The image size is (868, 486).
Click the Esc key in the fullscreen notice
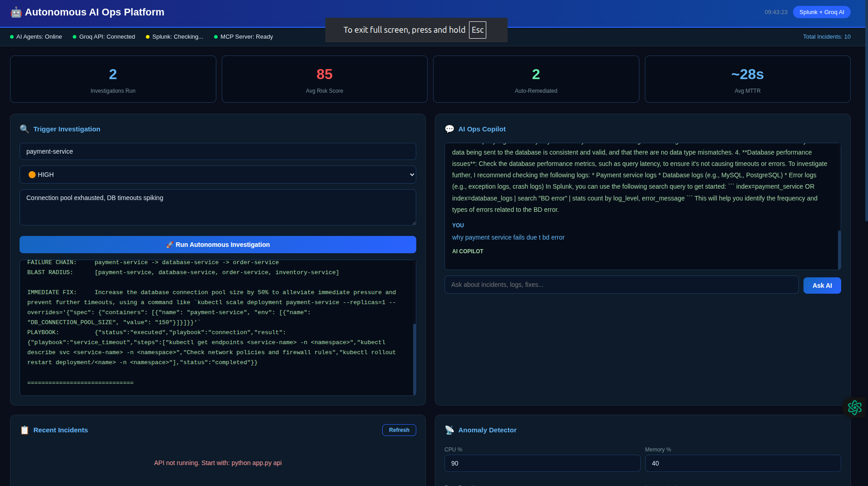point(477,30)
